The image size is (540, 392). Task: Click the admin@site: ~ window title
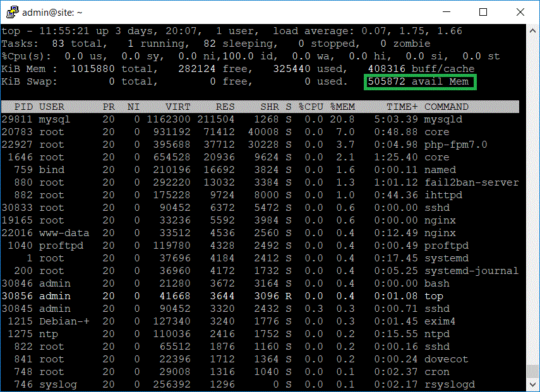coord(52,13)
